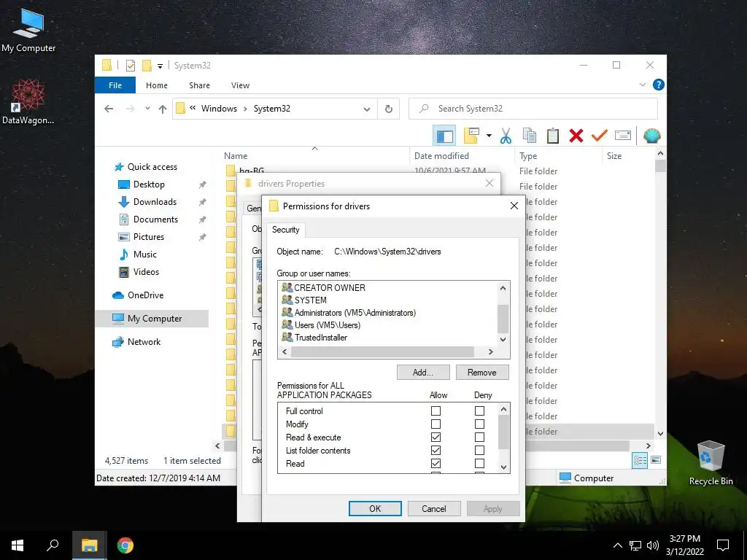Open the View ribbon tab
The height and width of the screenshot is (560, 747).
(x=240, y=85)
